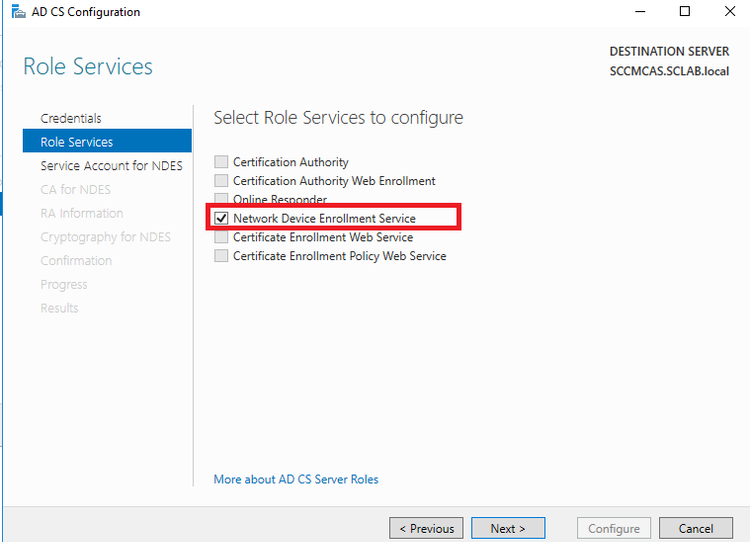Viewport: 750px width, 542px height.
Task: Go to Service Account for NDES
Action: (111, 166)
